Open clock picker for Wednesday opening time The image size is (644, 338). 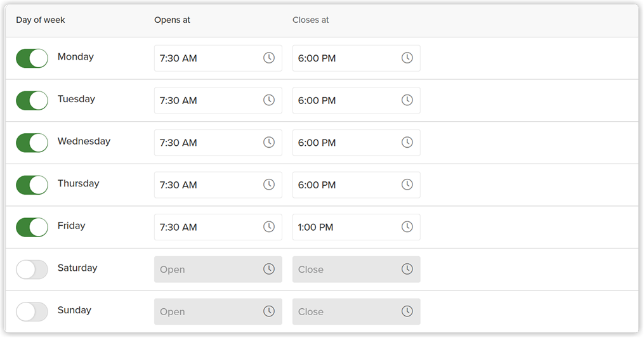pos(269,143)
